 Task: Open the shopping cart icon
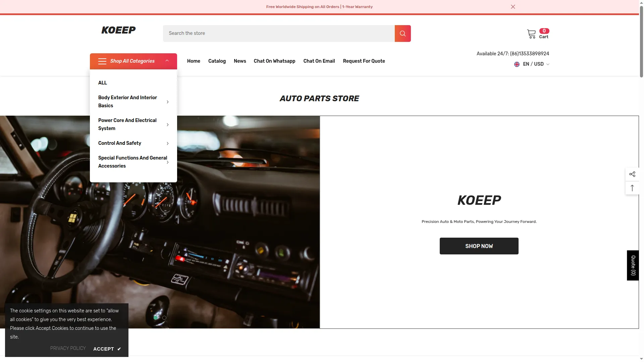click(x=531, y=34)
